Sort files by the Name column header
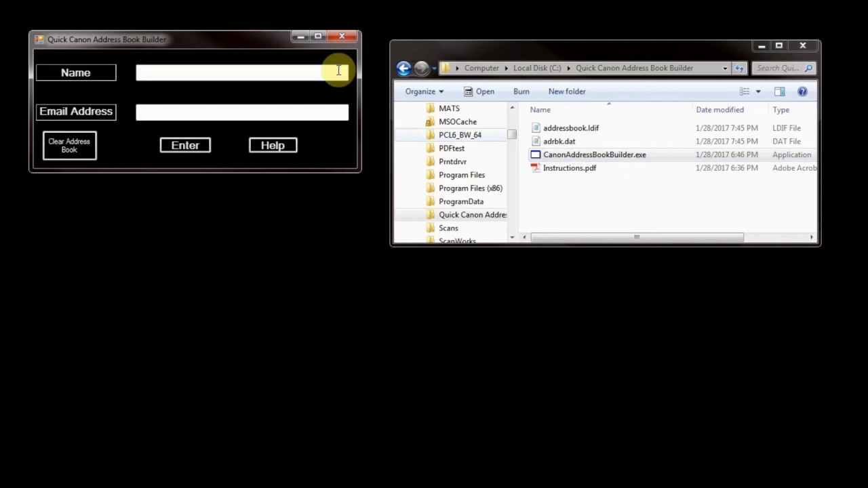Viewport: 868px width, 488px height. 540,110
